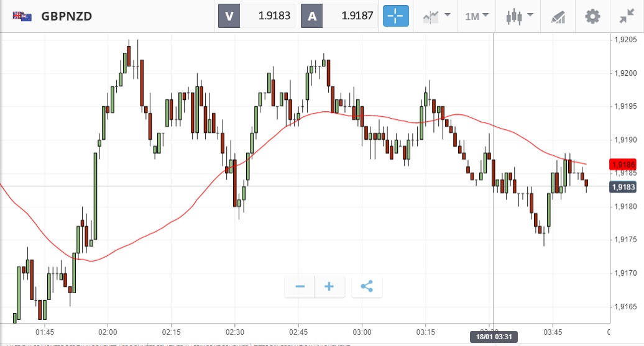The image size is (644, 346).
Task: Open the candlestick chart type dropdown
Action: pos(520,16)
